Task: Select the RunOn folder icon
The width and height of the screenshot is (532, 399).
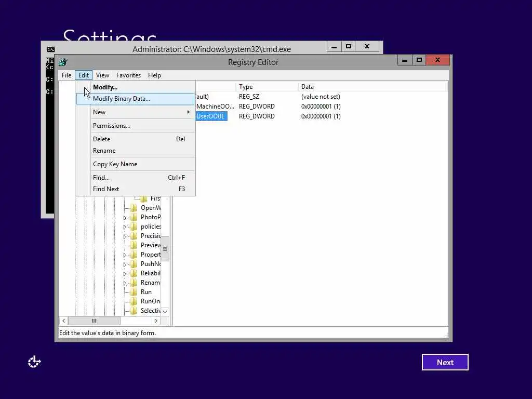Action: [x=134, y=301]
